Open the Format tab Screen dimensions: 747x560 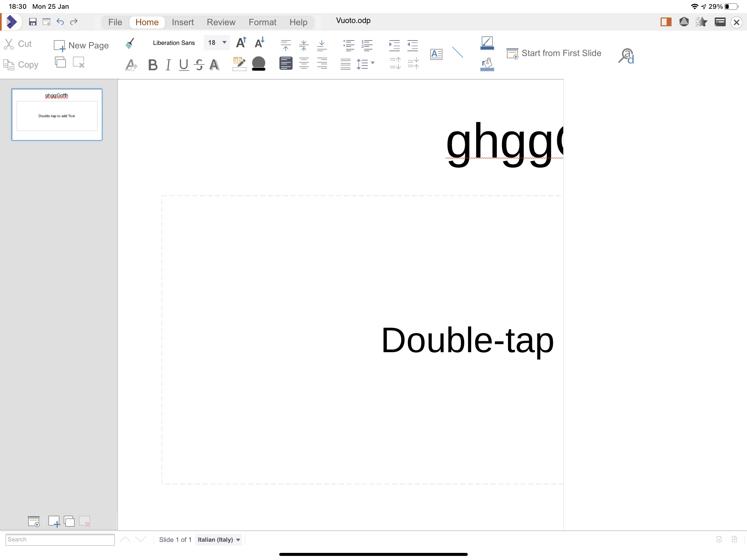[x=262, y=22]
